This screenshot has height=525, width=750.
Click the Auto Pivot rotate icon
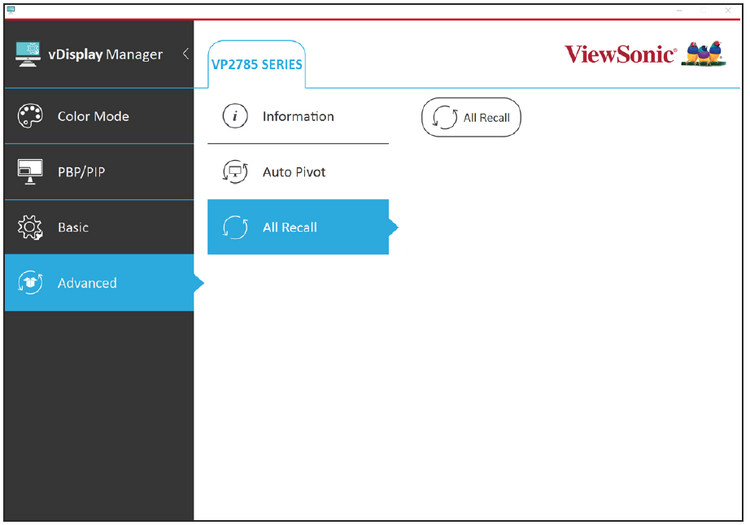pyautogui.click(x=235, y=172)
